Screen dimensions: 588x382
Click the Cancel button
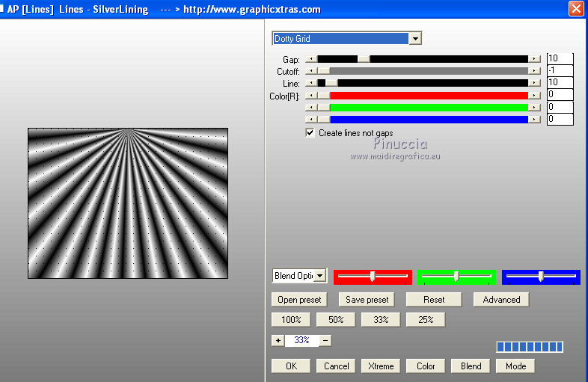[336, 366]
